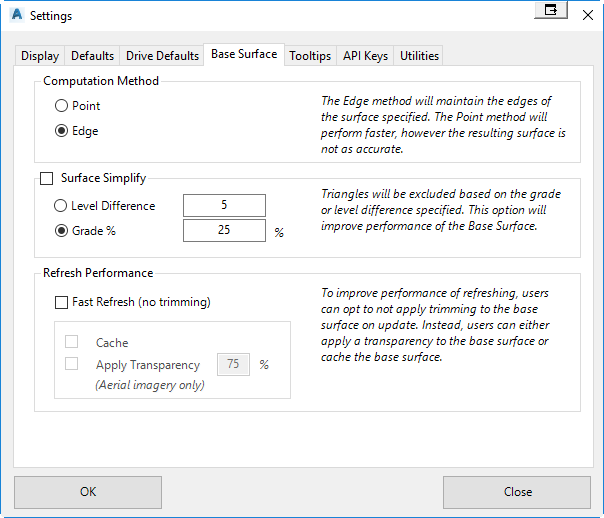The width and height of the screenshot is (604, 518).
Task: Open the Tooltips tab
Action: (x=310, y=56)
